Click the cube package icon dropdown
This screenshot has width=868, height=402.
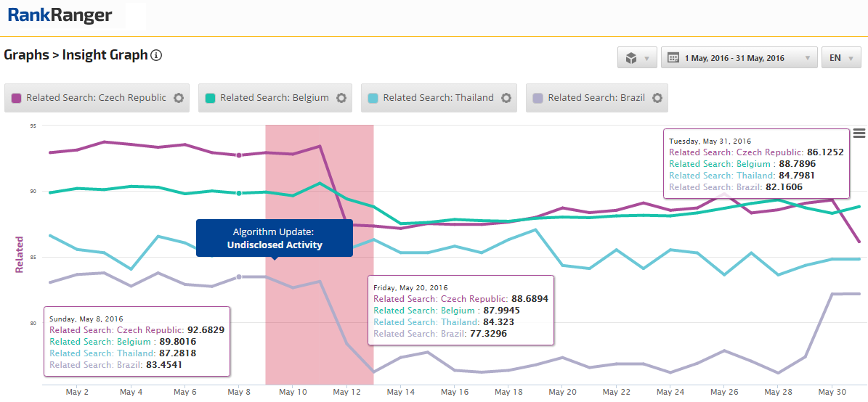point(637,58)
